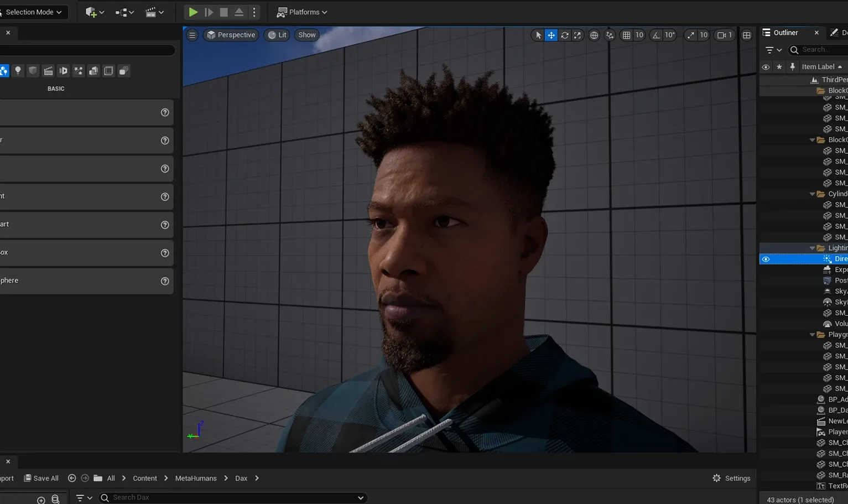Navigate to the Content breadcrumb folder

point(145,478)
